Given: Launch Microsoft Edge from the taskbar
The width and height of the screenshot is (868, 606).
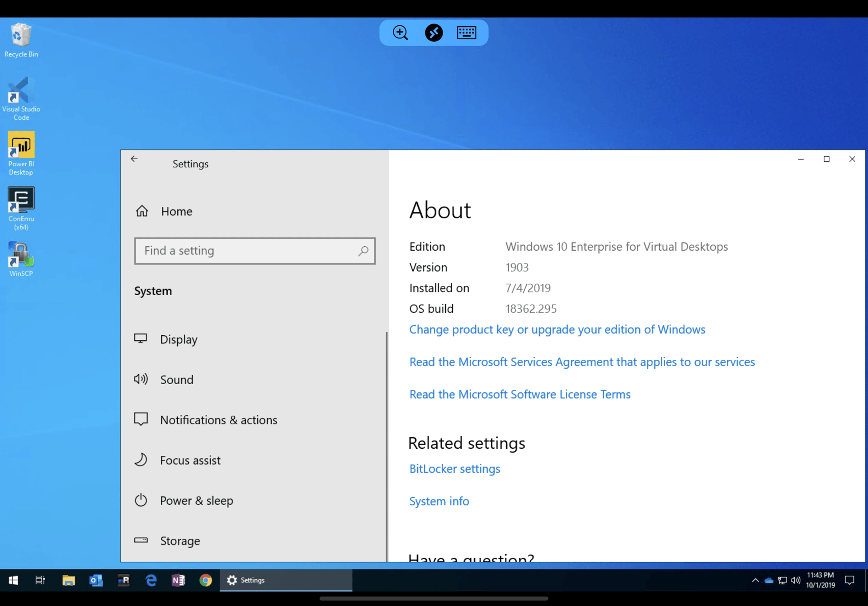Looking at the screenshot, I should tap(151, 580).
